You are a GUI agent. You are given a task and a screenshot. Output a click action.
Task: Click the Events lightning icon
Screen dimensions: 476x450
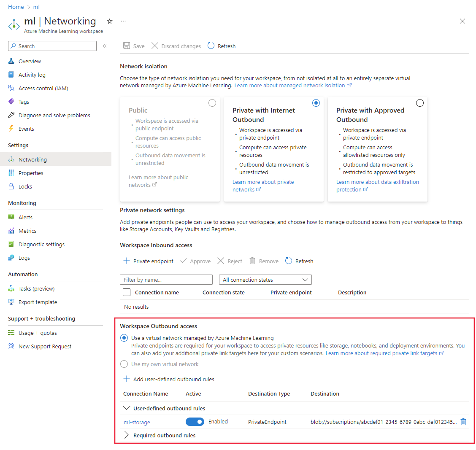pos(11,129)
